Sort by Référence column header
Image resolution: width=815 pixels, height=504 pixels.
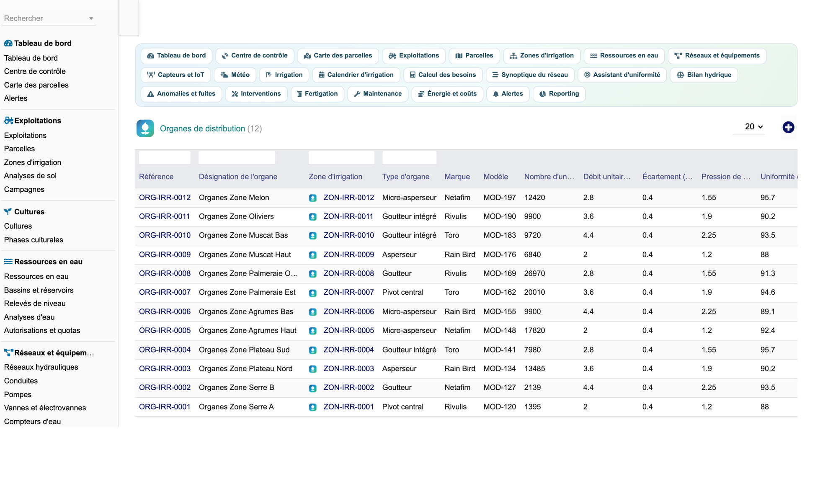point(156,177)
